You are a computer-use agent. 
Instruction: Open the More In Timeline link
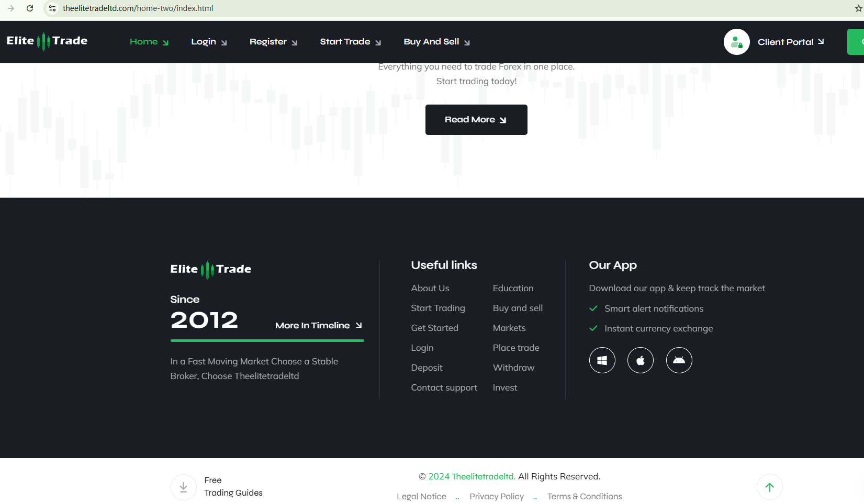click(318, 325)
